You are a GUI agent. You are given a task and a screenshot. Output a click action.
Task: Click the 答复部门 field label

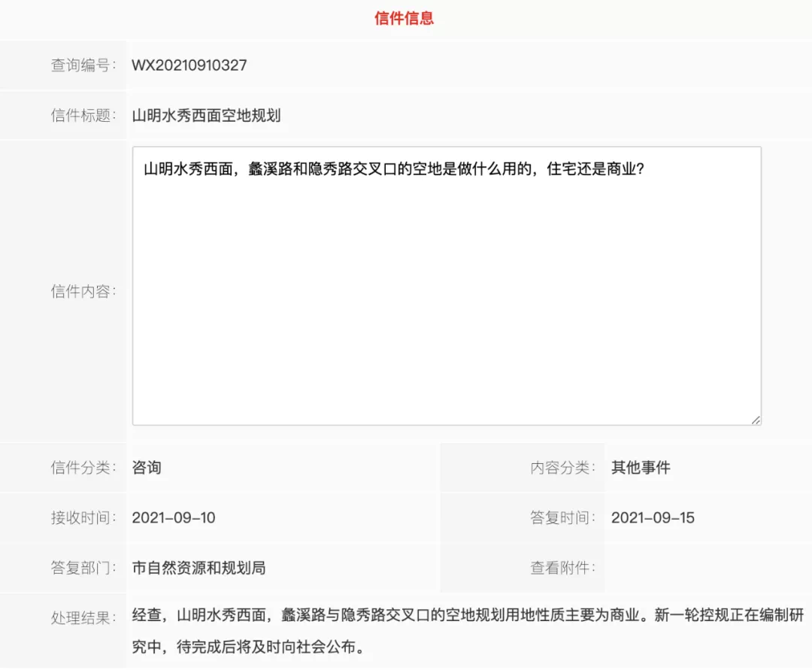83,568
